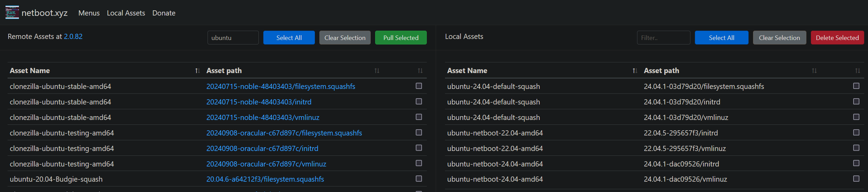Check local 24.04.1-03d79d20/vmlinuz asset

pyautogui.click(x=856, y=117)
